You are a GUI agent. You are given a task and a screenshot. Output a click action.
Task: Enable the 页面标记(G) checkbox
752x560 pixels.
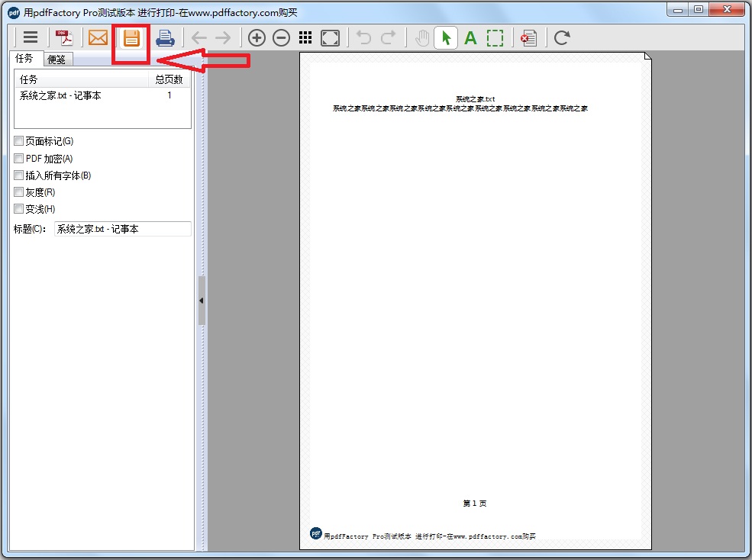[x=18, y=141]
